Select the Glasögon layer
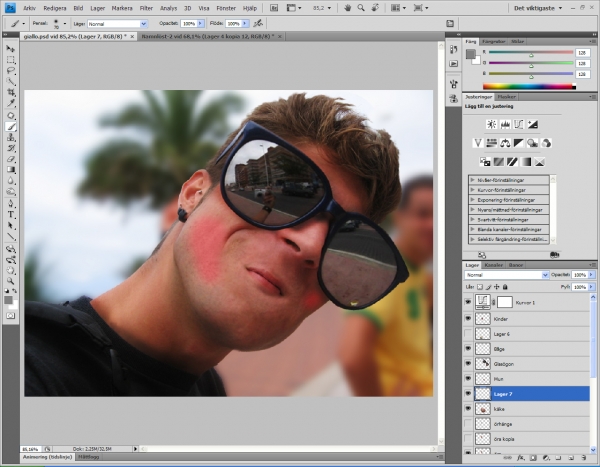The width and height of the screenshot is (600, 467). [x=532, y=364]
